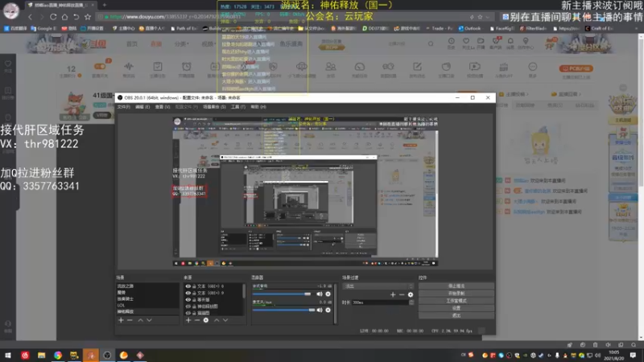Open desktop audio settings gear
Image resolution: width=644 pixels, height=362 pixels.
pyautogui.click(x=328, y=294)
